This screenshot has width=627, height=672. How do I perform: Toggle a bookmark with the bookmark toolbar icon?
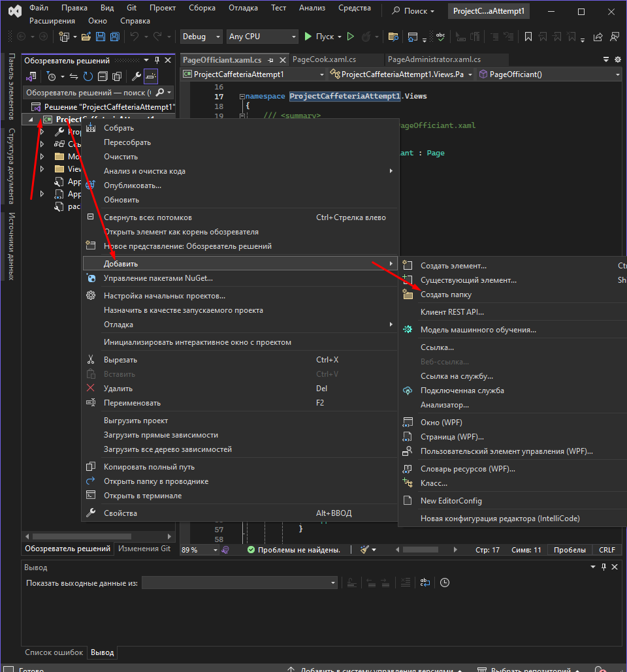(528, 37)
